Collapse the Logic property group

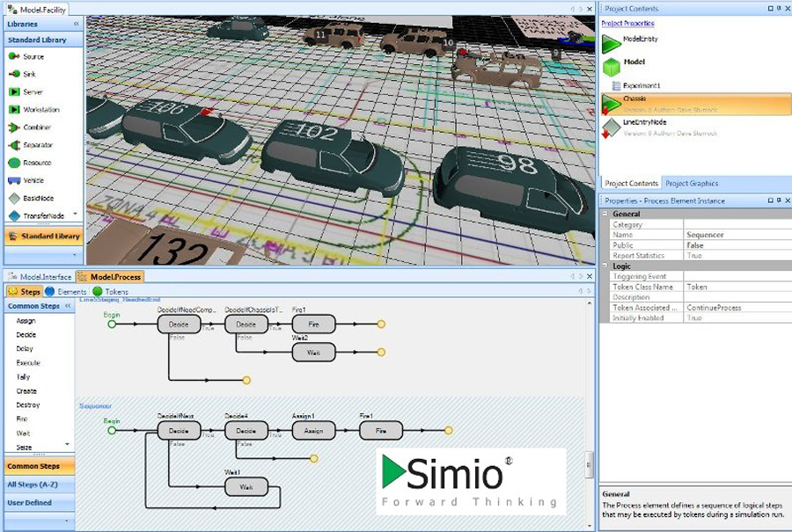[x=605, y=265]
